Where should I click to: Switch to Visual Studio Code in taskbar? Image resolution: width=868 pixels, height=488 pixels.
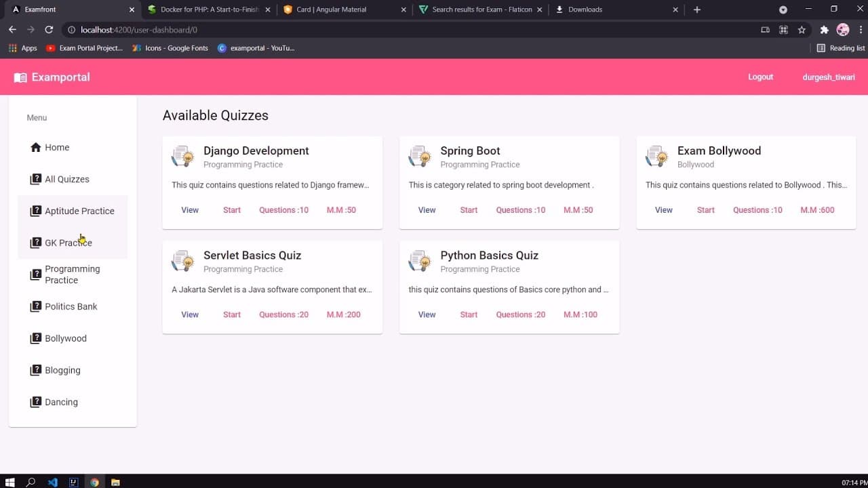tap(53, 483)
